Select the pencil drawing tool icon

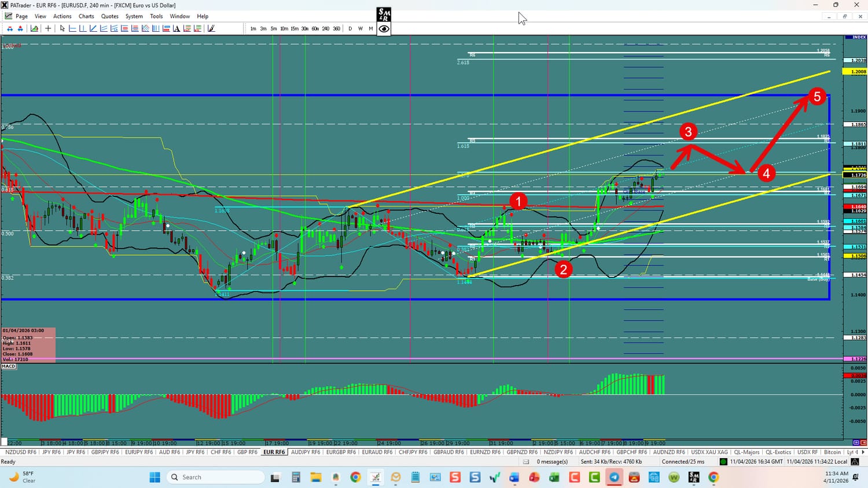211,28
